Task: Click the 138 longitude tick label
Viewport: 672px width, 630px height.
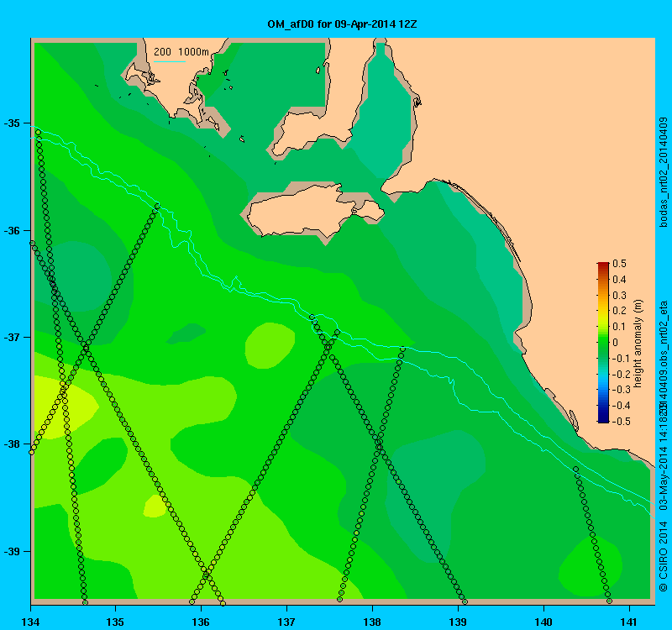Action: click(x=372, y=622)
